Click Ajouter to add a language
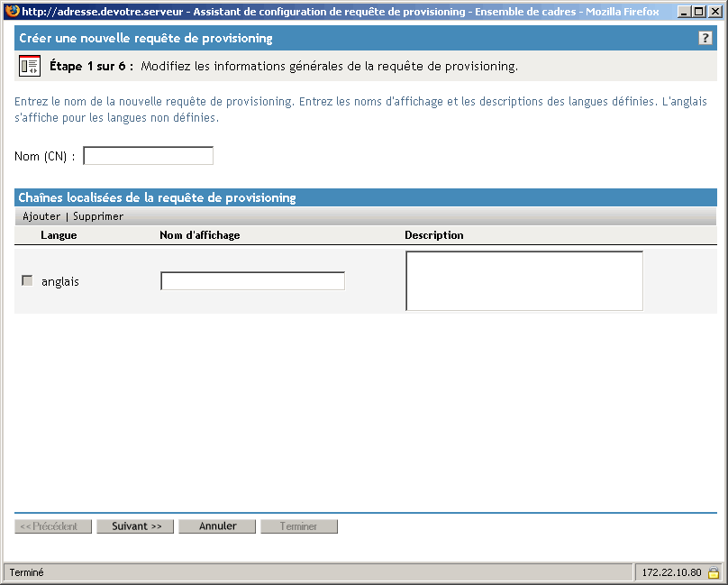The image size is (728, 585). [x=41, y=216]
